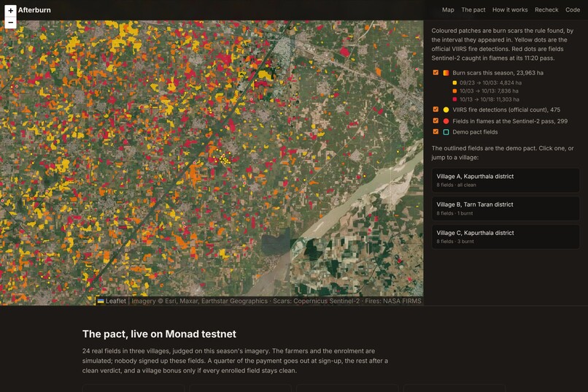The height and width of the screenshot is (392, 588).
Task: Select the Recheck nav item
Action: 546,9
